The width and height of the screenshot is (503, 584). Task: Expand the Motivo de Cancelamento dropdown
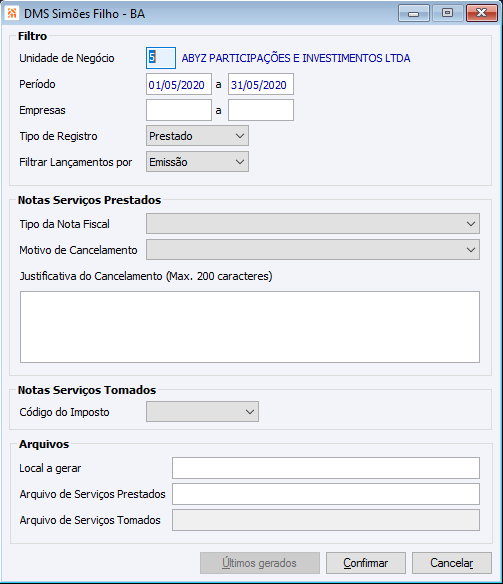click(x=313, y=250)
